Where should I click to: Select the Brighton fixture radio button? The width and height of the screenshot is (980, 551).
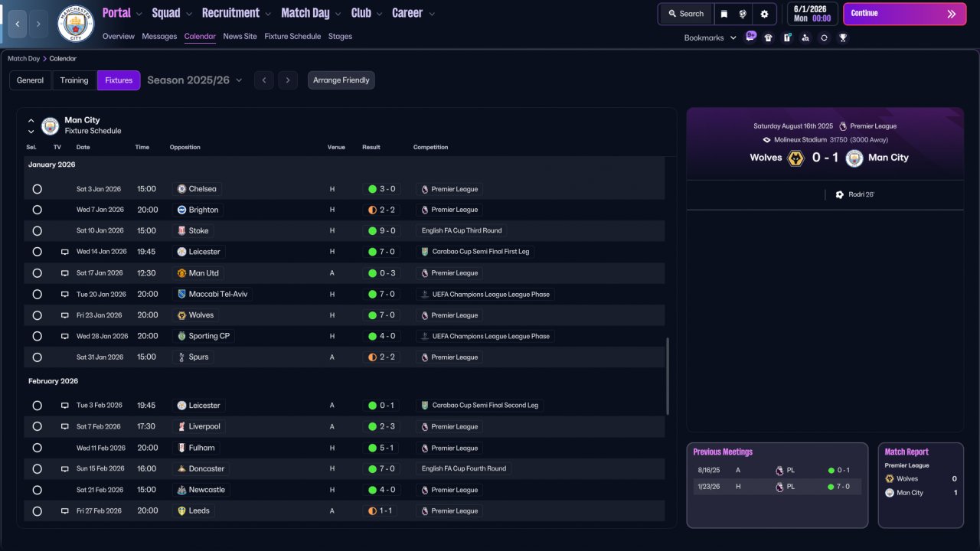coord(37,210)
